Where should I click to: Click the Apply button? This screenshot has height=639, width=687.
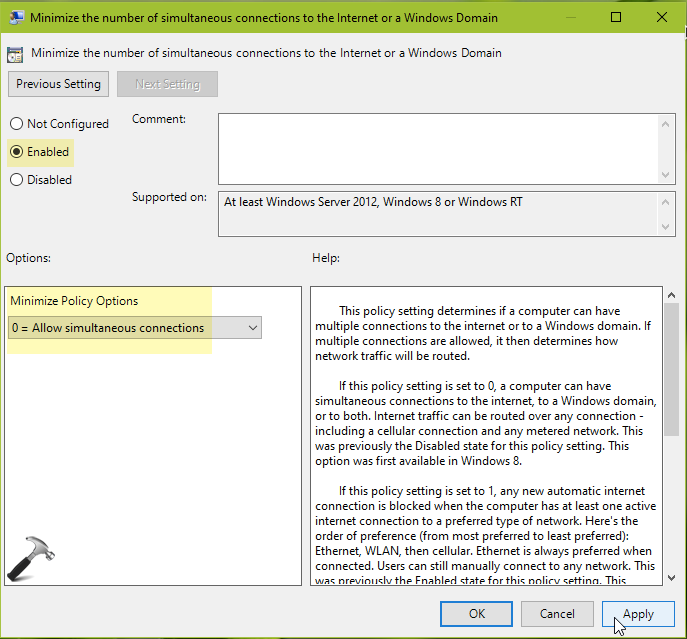point(638,614)
